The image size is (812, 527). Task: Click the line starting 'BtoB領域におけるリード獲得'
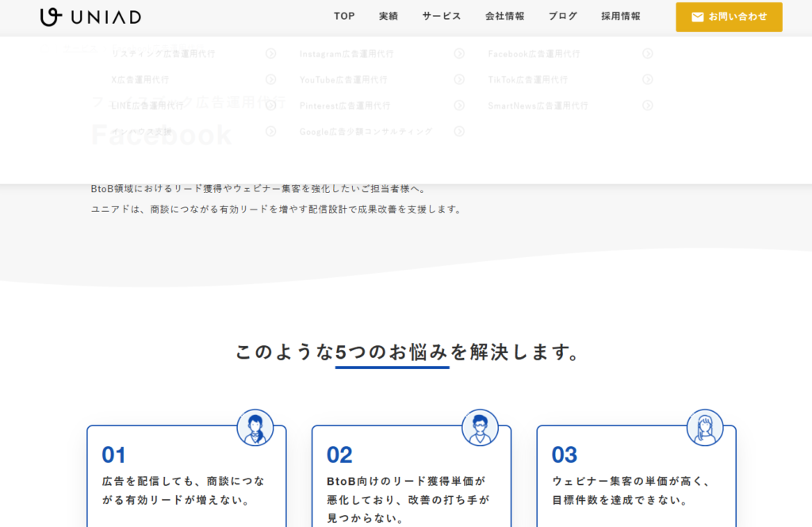[259, 189]
